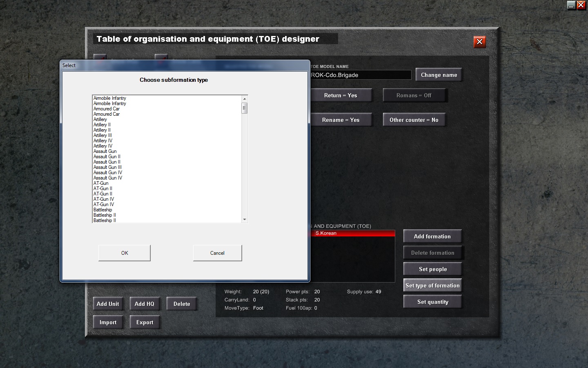Click the Select dialog title bar
588x368 pixels.
(x=185, y=65)
